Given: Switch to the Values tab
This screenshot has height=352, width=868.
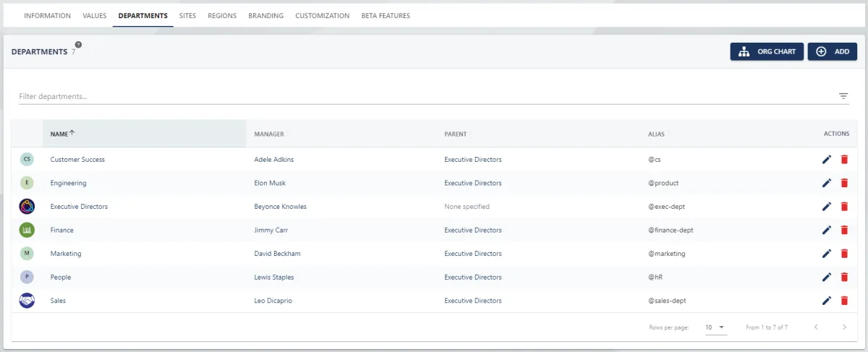Looking at the screenshot, I should [95, 15].
